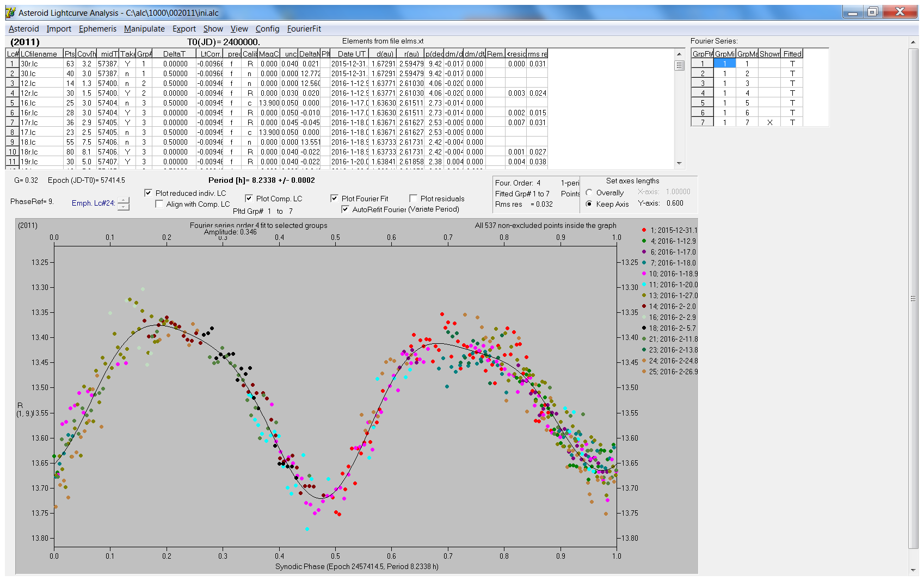The height and width of the screenshot is (581, 924).
Task: Click the lightcurve table scroll-down arrow
Action: point(679,163)
